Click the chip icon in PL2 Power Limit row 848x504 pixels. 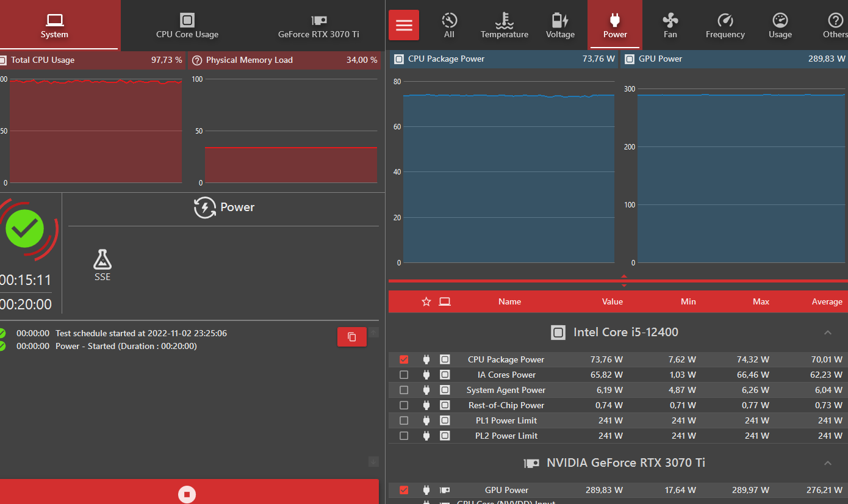(x=445, y=436)
